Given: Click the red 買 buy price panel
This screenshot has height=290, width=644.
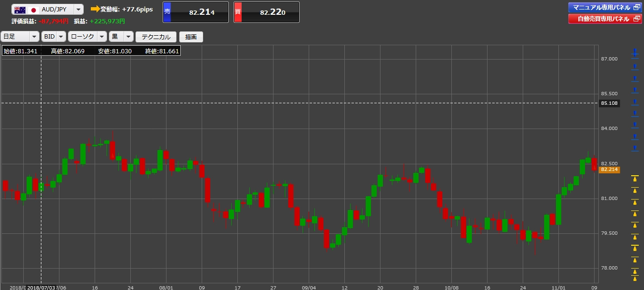Looking at the screenshot, I should 267,12.
